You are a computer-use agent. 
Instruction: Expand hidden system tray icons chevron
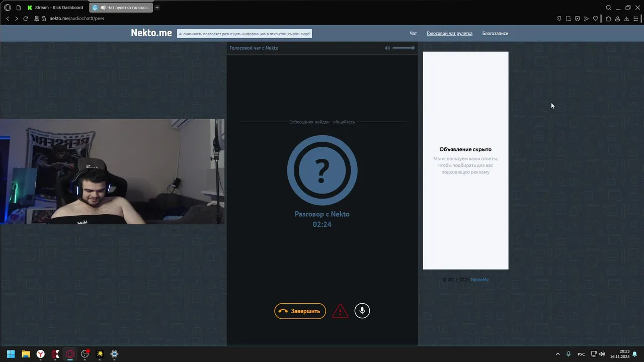pos(557,354)
